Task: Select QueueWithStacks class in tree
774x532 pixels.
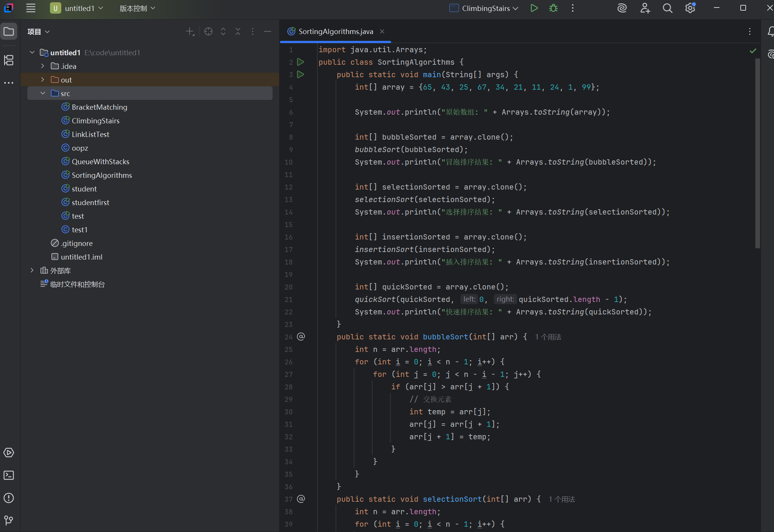Action: 101,162
